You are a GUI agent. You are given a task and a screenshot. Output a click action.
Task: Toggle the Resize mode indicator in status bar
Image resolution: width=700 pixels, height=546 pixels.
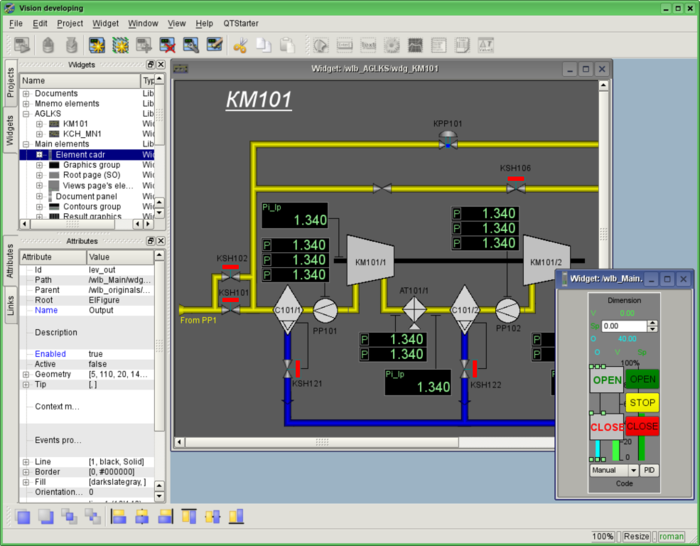[636, 537]
